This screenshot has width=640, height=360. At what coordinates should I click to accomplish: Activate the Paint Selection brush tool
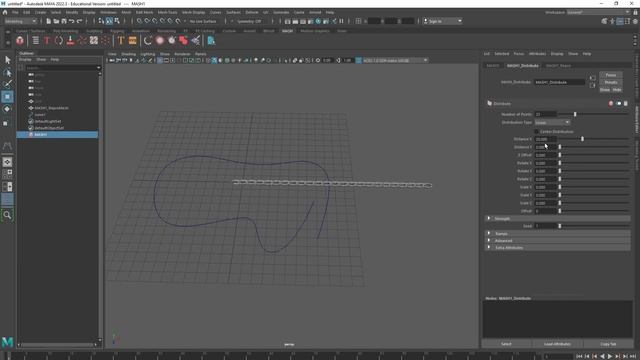click(x=7, y=84)
